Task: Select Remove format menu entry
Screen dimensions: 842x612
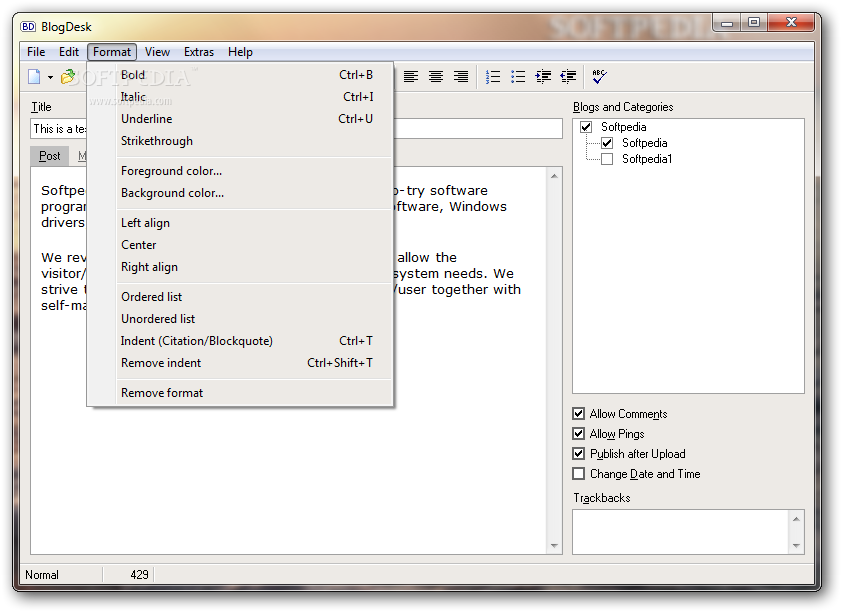Action: [x=240, y=393]
